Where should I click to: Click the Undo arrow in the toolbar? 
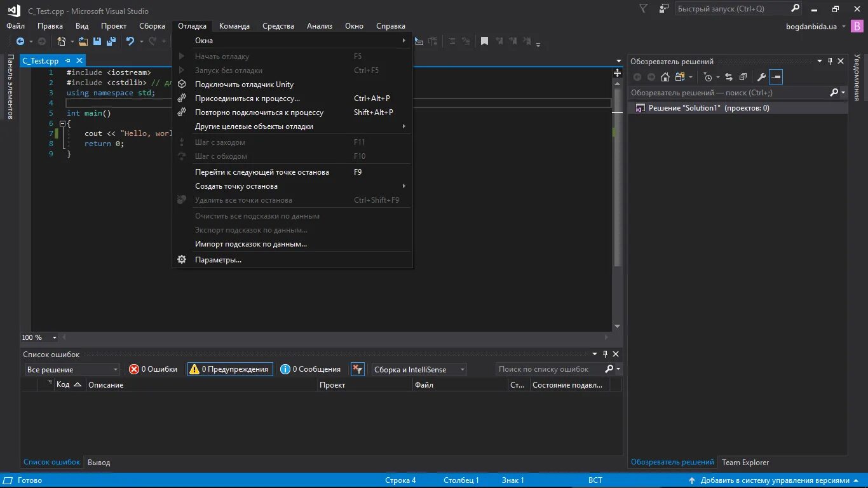(x=130, y=41)
